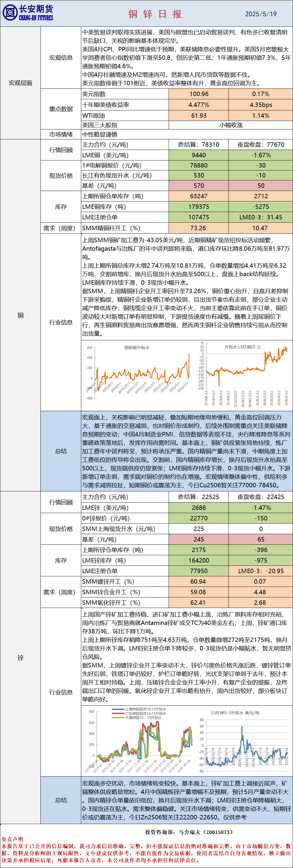Click zinc LME注册仓单 value 77950
Image resolution: width=293 pixels, height=868 pixels.
(x=199, y=571)
